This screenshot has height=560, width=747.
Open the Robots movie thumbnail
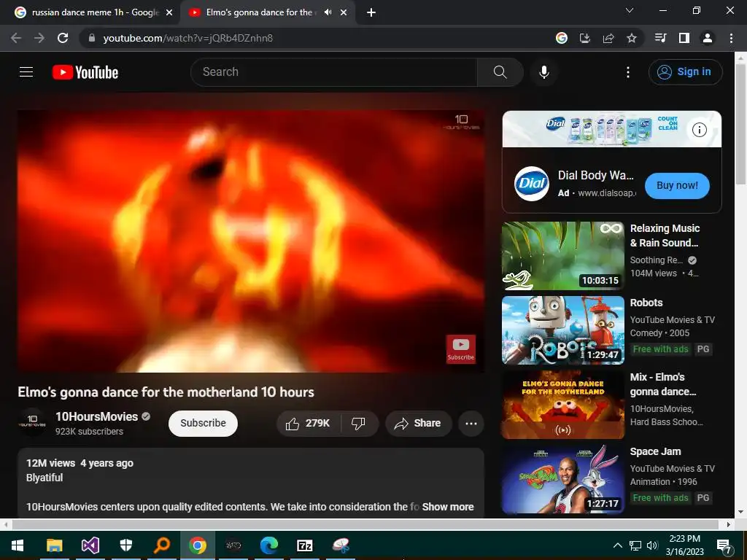[x=562, y=330]
